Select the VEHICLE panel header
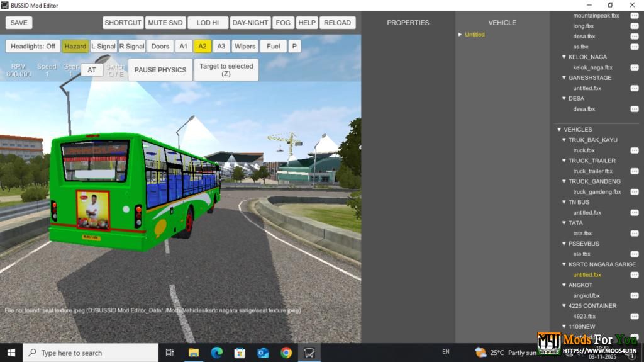 pos(502,23)
